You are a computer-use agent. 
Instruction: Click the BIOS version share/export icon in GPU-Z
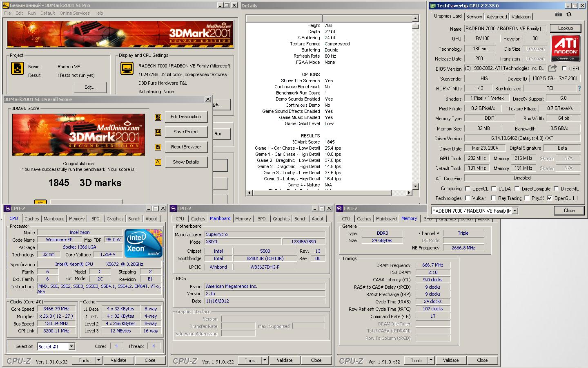click(552, 68)
